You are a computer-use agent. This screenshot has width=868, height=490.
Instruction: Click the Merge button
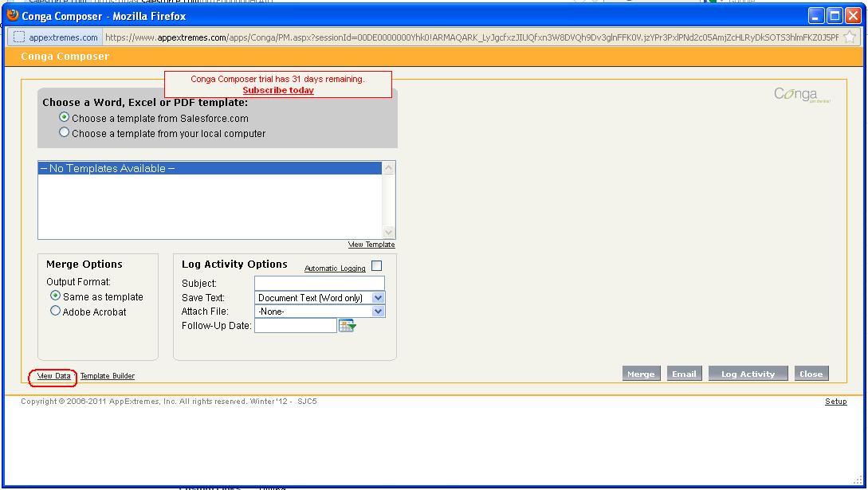click(x=641, y=373)
